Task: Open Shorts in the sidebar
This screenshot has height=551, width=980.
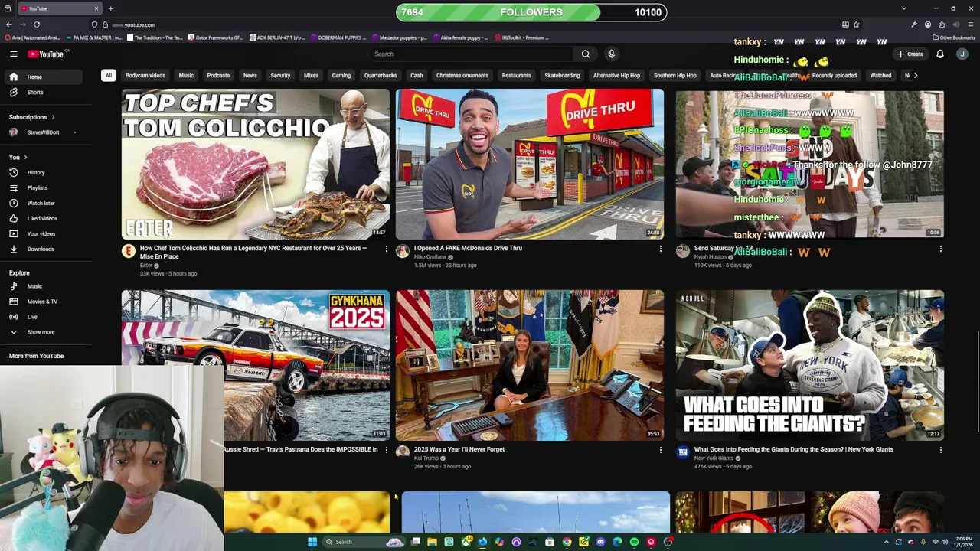Action: (x=44, y=92)
